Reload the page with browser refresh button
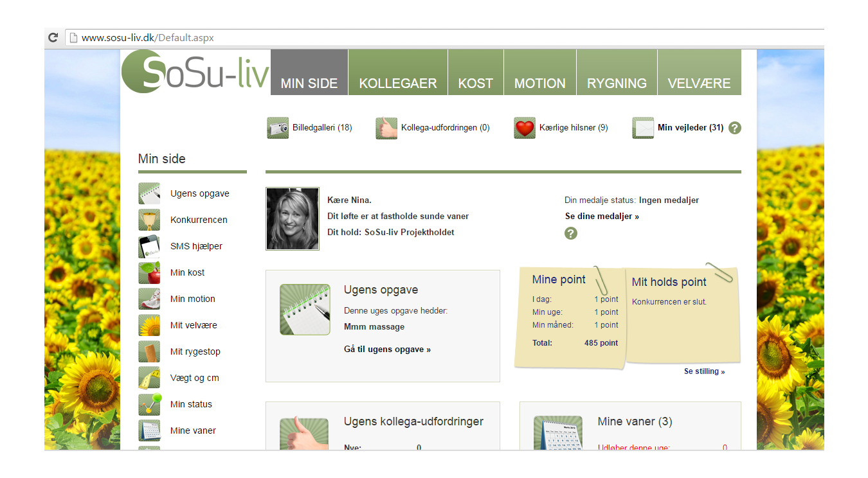868x478 pixels. pos(53,38)
